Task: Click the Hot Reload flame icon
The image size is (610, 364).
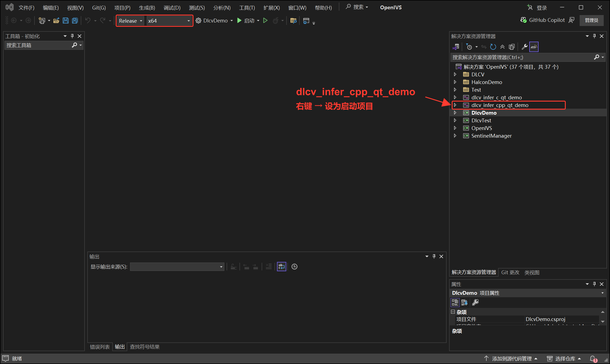Action: click(276, 21)
